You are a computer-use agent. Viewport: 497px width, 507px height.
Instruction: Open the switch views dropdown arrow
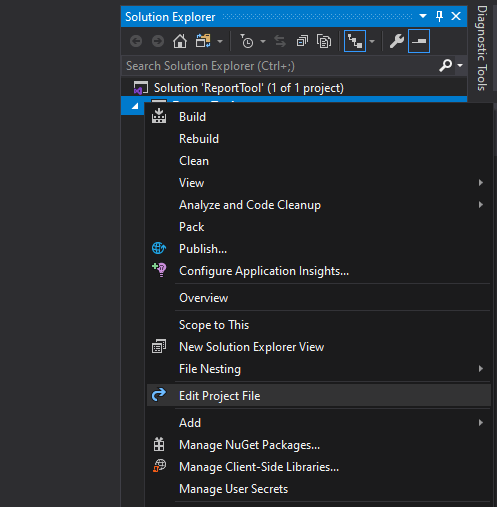pos(220,42)
